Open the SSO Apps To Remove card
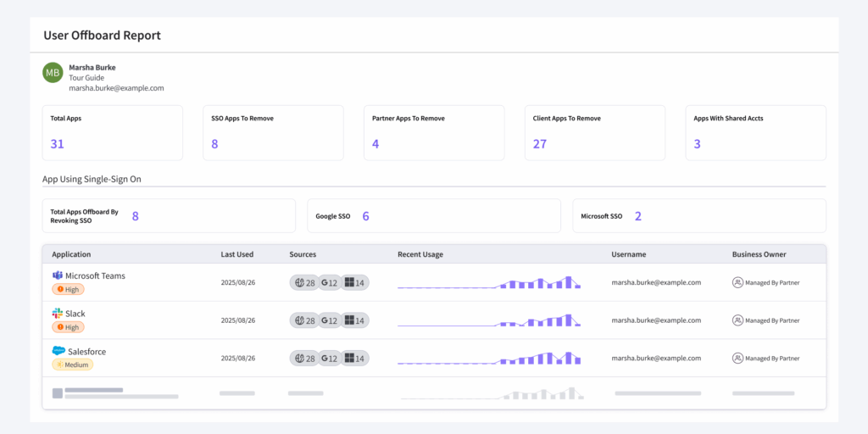The image size is (868, 434). [274, 133]
